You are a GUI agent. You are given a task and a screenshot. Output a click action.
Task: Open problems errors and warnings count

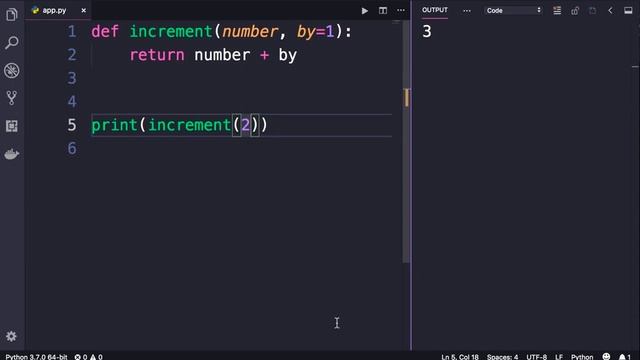tap(88, 357)
